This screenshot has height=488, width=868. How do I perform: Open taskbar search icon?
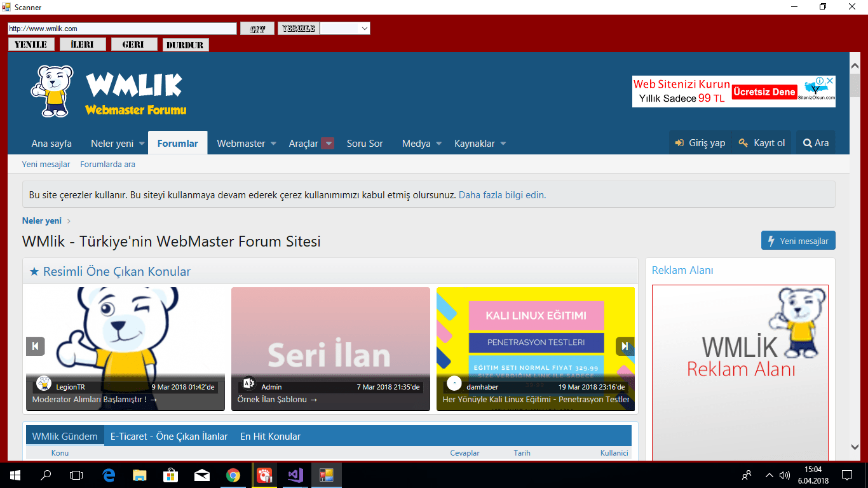[x=46, y=475]
